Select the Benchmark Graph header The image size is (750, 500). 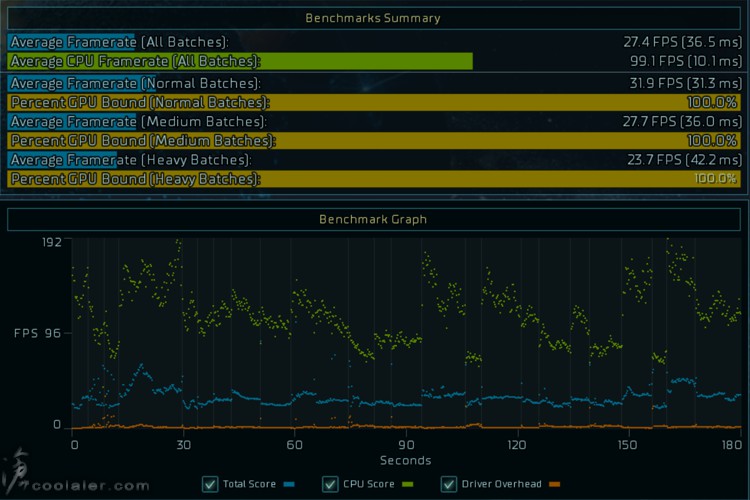coord(374,220)
